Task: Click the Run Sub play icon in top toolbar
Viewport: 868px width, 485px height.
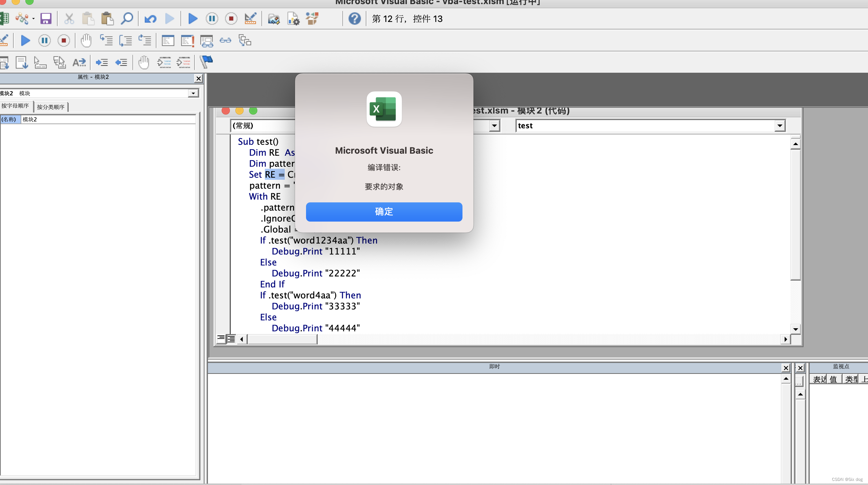Action: click(193, 19)
